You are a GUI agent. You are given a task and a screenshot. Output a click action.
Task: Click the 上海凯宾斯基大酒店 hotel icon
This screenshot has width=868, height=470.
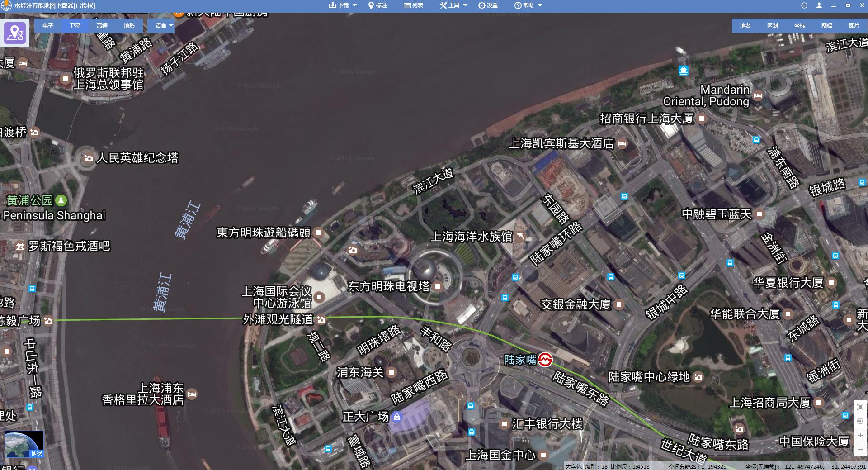[x=622, y=144]
